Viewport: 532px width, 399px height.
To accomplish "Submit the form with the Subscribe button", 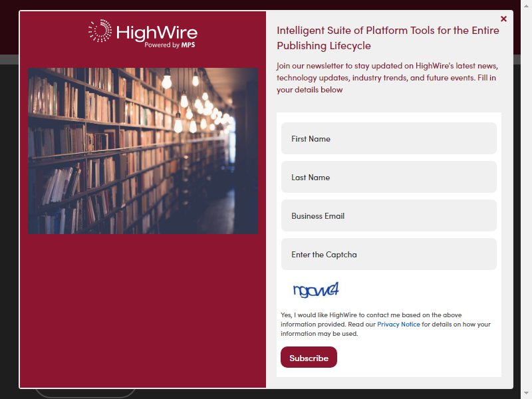I will tap(309, 357).
